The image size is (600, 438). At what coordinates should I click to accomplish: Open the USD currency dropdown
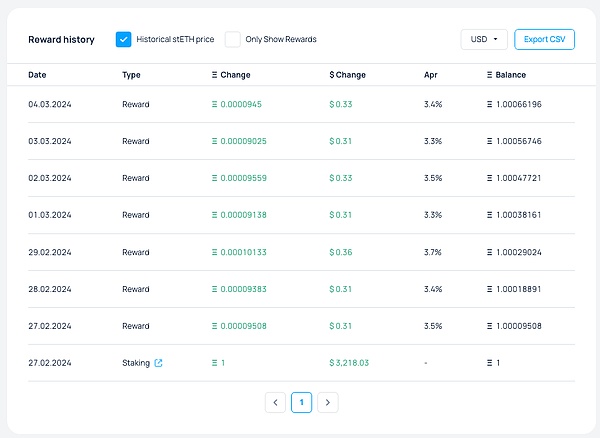pyautogui.click(x=484, y=39)
